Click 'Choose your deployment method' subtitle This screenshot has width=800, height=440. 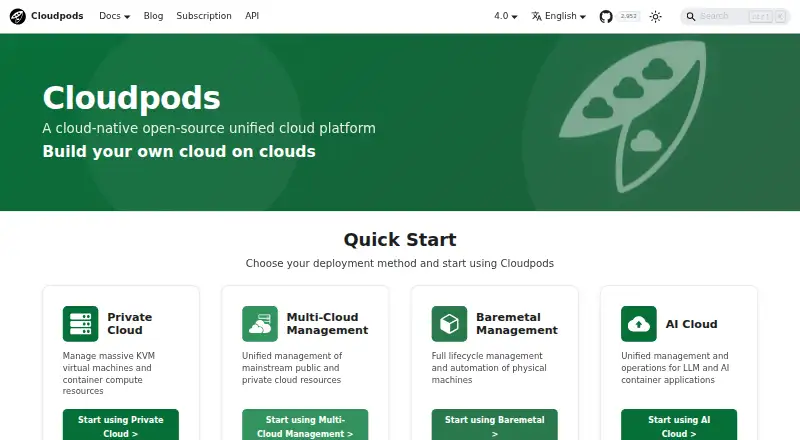pos(400,263)
